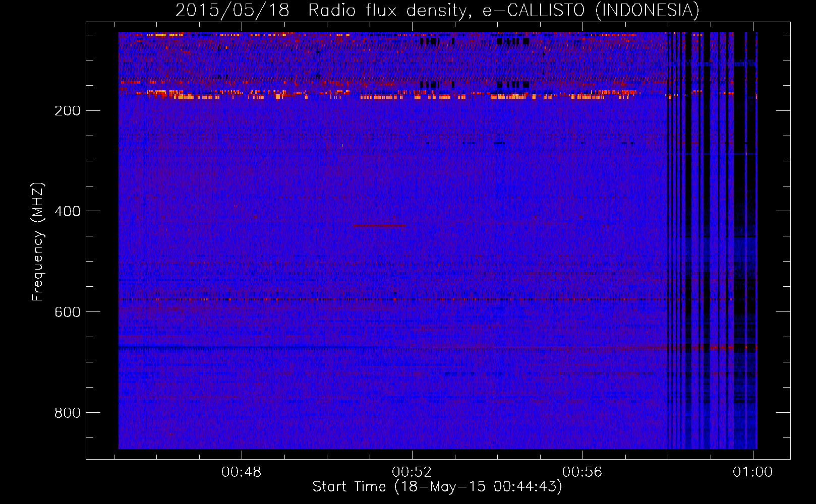Image resolution: width=816 pixels, height=504 pixels.
Task: Click the 00:48 time tick label
Action: click(x=242, y=472)
